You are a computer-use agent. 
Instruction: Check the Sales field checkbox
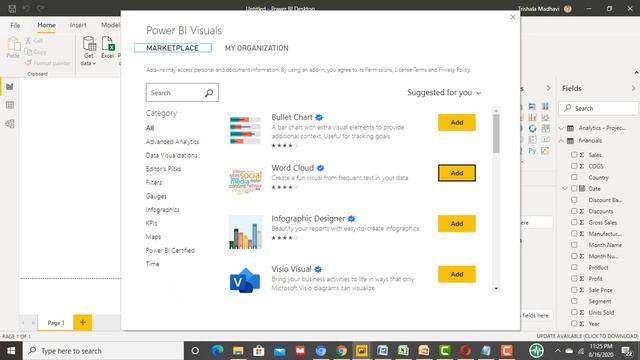click(x=574, y=155)
